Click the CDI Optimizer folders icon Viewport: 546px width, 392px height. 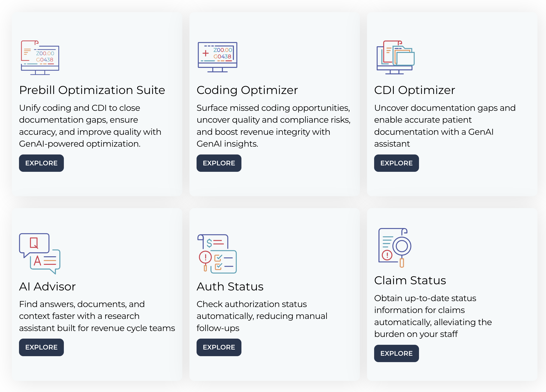pyautogui.click(x=395, y=57)
